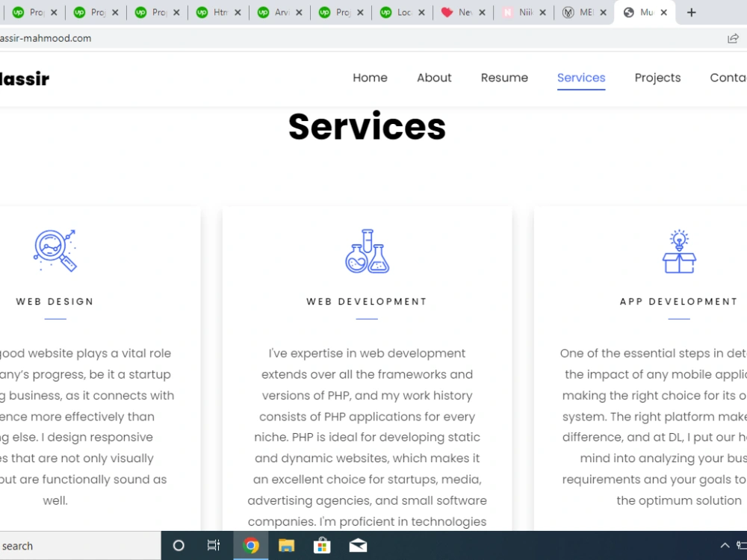Click the Web Design magnifier icon
747x560 pixels.
pos(55,250)
